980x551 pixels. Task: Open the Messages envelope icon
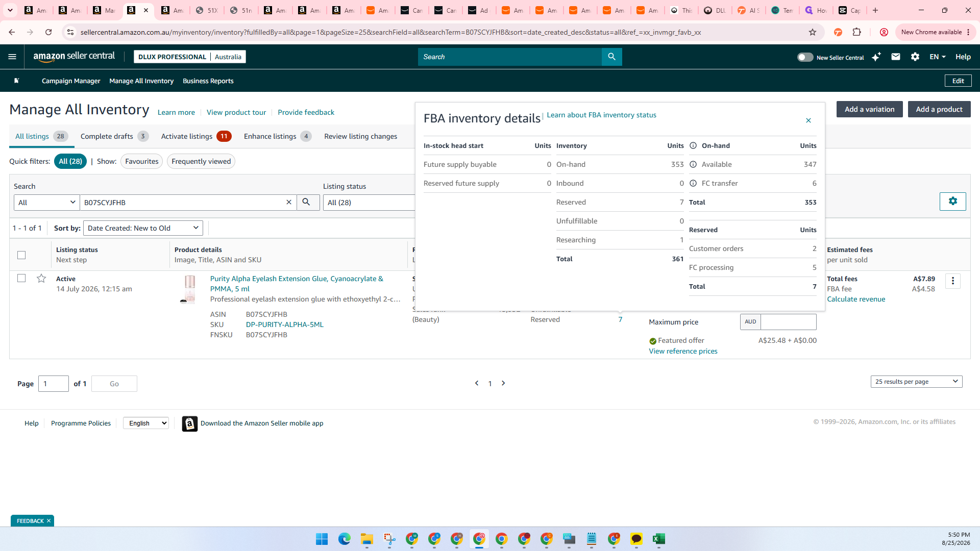point(896,57)
